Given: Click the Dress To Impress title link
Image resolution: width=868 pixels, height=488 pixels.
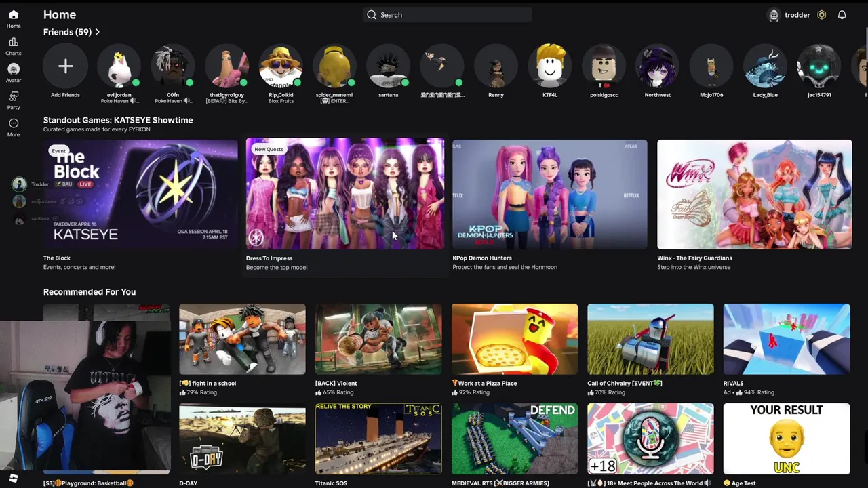Looking at the screenshot, I should (x=269, y=258).
